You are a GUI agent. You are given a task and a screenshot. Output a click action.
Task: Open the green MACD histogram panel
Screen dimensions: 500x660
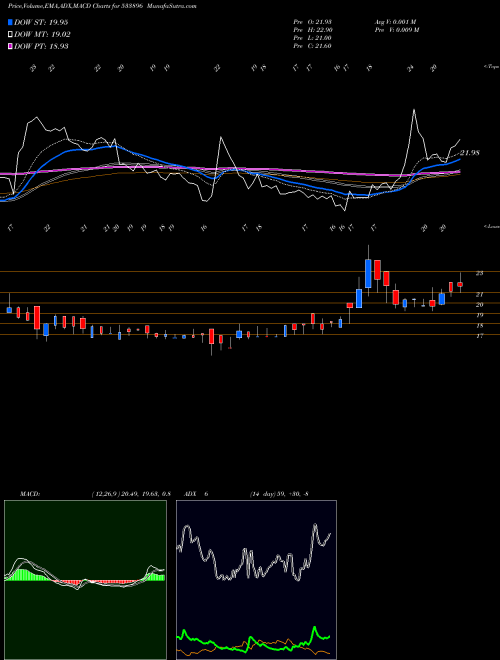(85, 580)
